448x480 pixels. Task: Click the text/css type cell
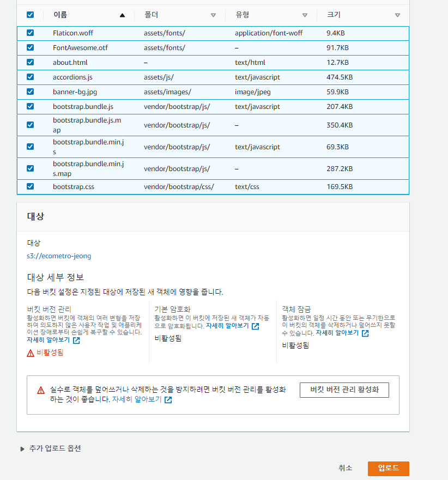coord(247,187)
